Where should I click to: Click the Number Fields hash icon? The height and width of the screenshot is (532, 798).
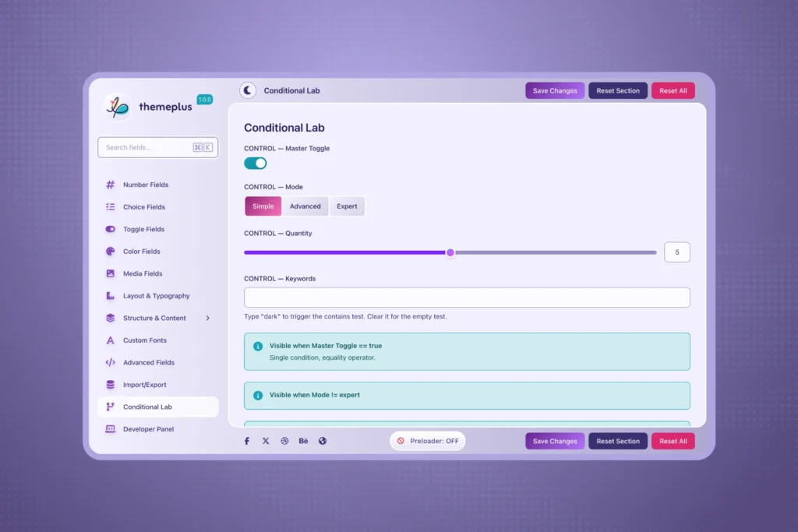(x=111, y=185)
